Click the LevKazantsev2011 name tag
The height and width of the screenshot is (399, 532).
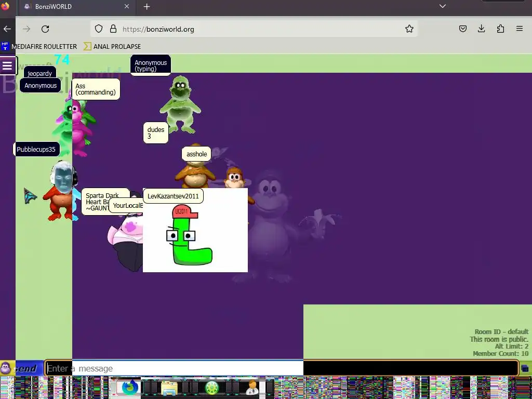pyautogui.click(x=173, y=196)
